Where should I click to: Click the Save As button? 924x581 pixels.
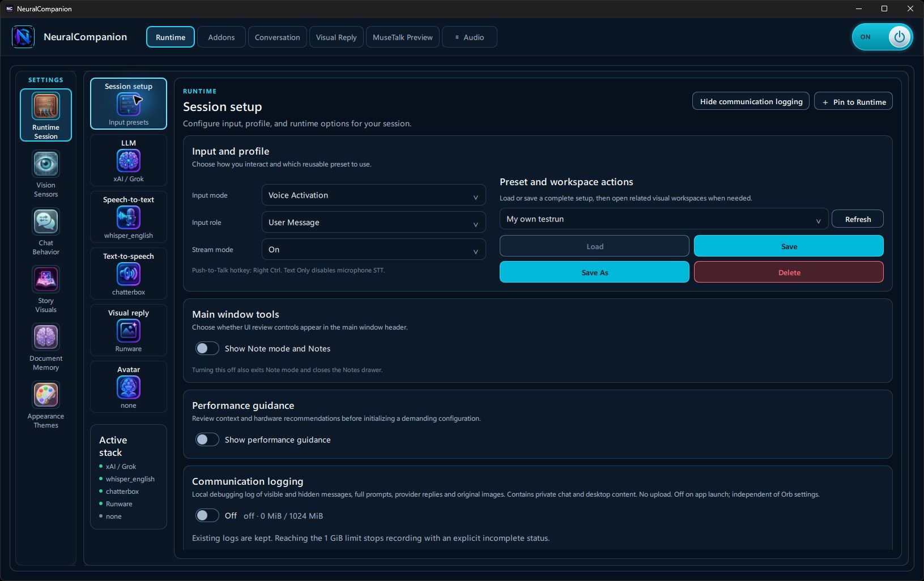click(594, 272)
